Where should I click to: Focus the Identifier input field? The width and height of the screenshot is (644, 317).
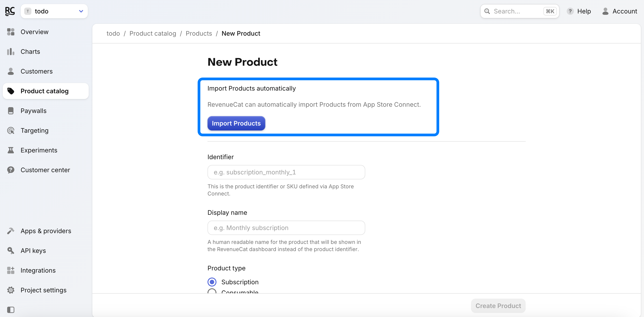coord(286,172)
